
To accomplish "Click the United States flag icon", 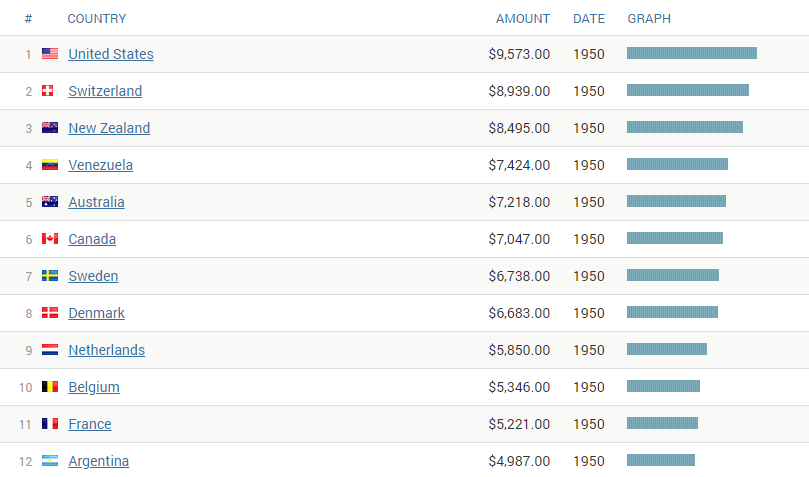I will point(50,54).
